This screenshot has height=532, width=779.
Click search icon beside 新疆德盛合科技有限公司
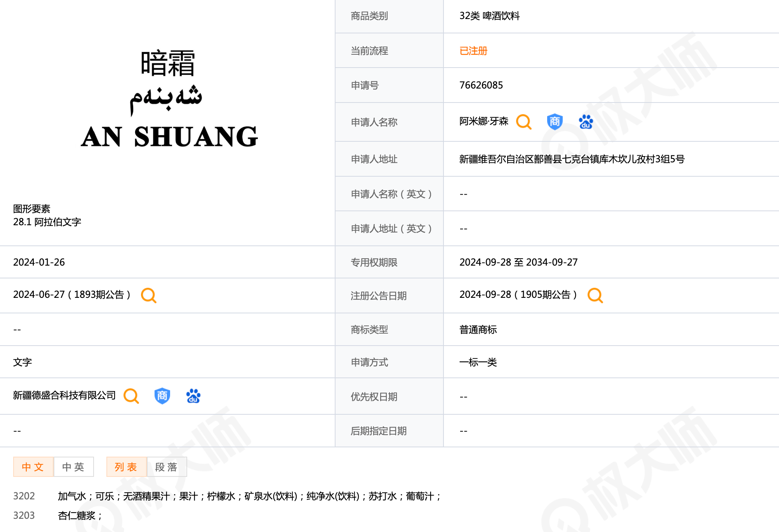131,396
